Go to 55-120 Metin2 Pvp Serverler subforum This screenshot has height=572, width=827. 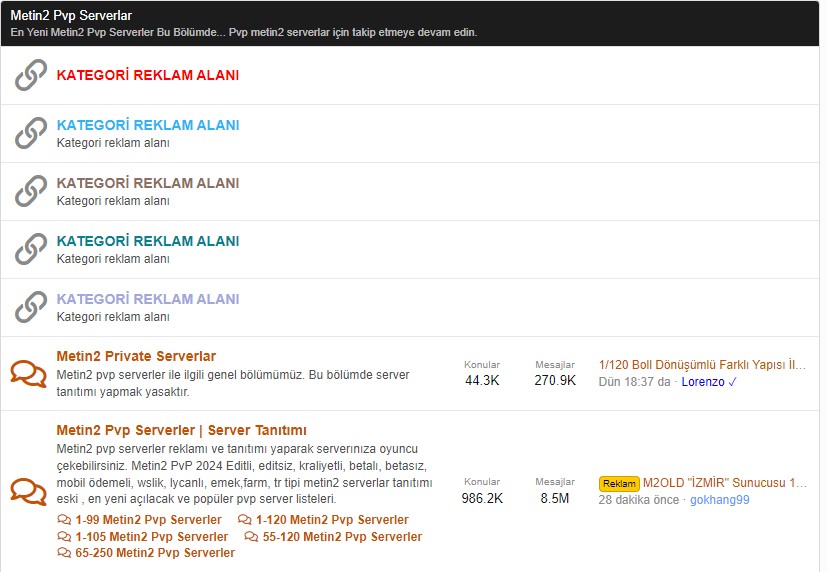[x=342, y=537]
